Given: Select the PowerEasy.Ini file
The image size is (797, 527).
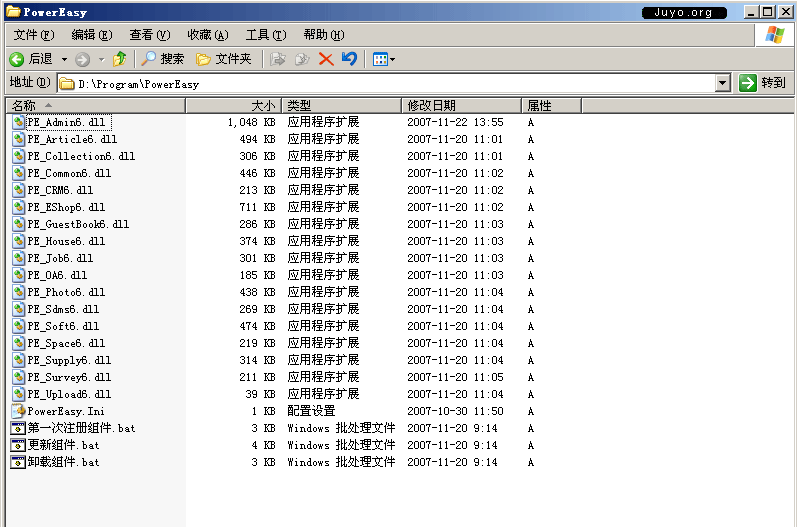Looking at the screenshot, I should pos(65,411).
